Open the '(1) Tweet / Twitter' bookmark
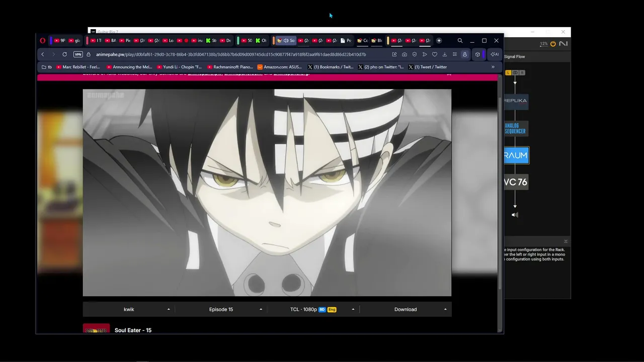 pyautogui.click(x=428, y=67)
